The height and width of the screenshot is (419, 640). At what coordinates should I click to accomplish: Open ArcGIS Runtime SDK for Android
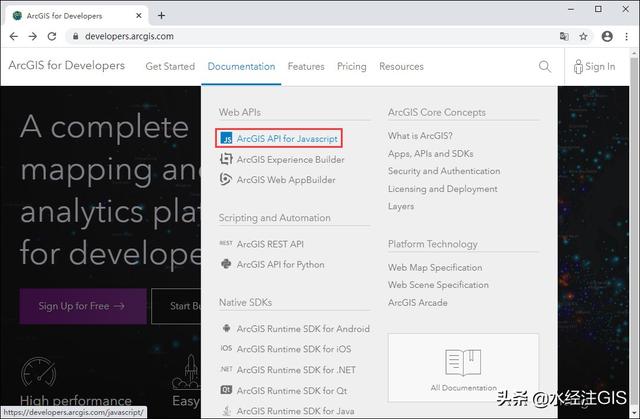303,328
